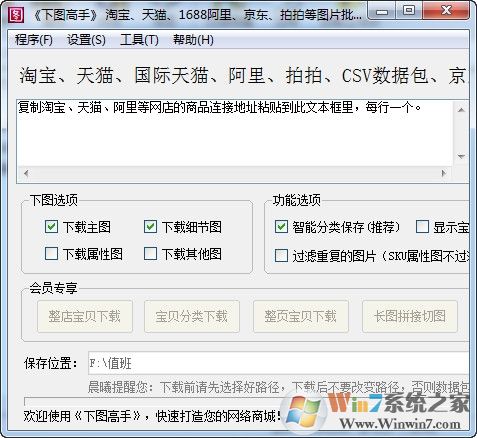Uncheck the 下载细节图 option

(150, 227)
